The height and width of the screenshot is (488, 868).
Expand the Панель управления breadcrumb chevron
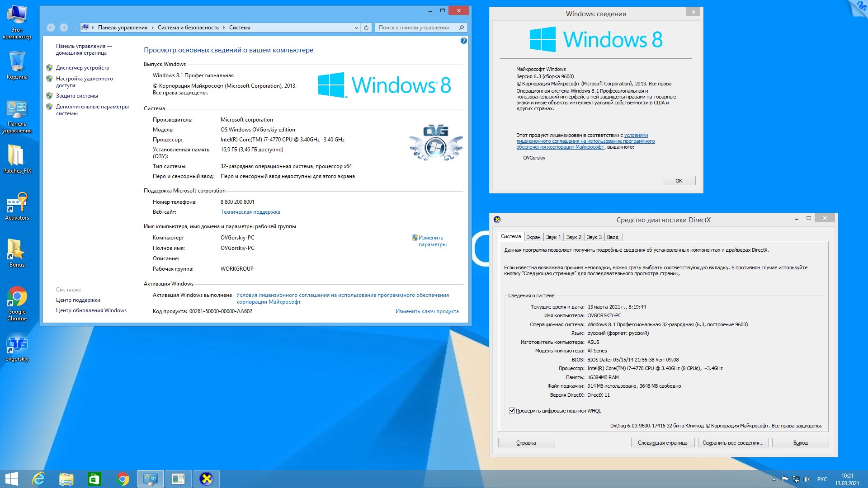pos(152,28)
